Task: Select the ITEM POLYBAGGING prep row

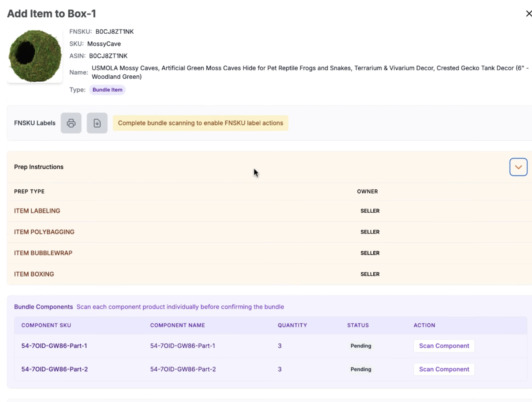Action: tap(44, 232)
